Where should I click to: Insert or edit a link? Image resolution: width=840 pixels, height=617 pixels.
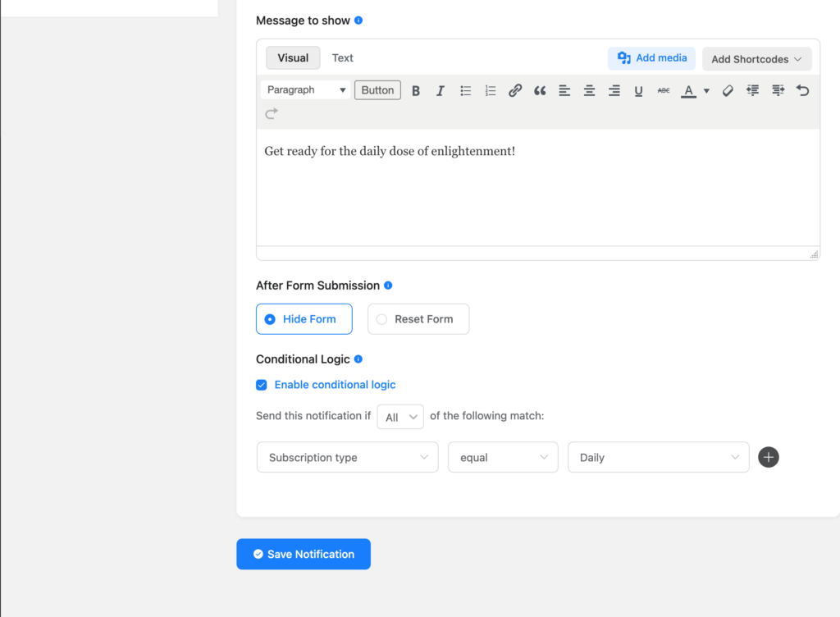pos(515,90)
